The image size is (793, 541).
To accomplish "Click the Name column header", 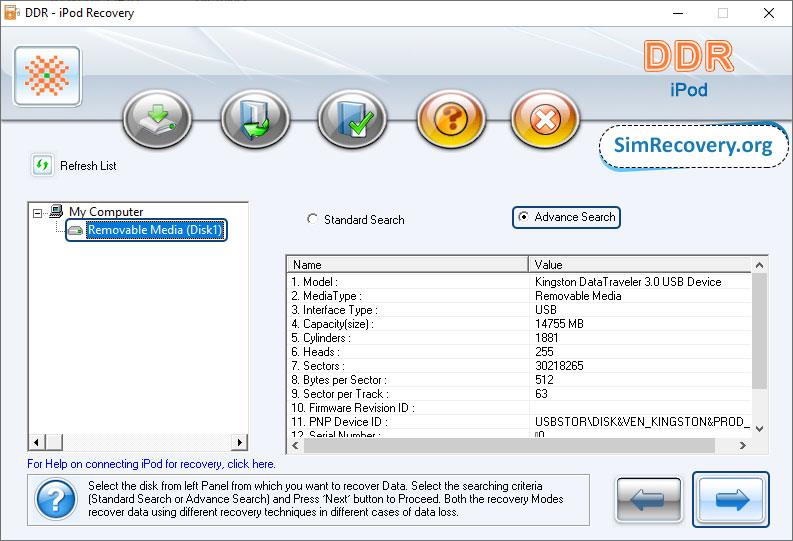I will [407, 265].
